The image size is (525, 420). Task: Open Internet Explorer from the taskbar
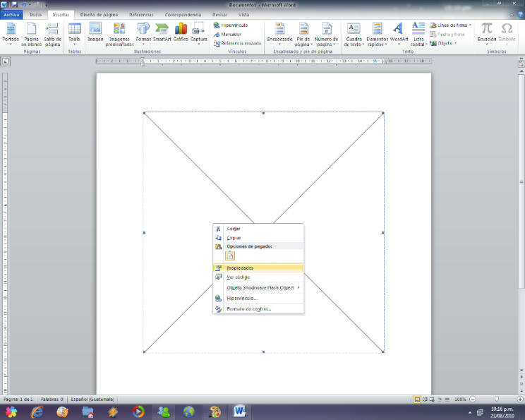click(x=37, y=412)
